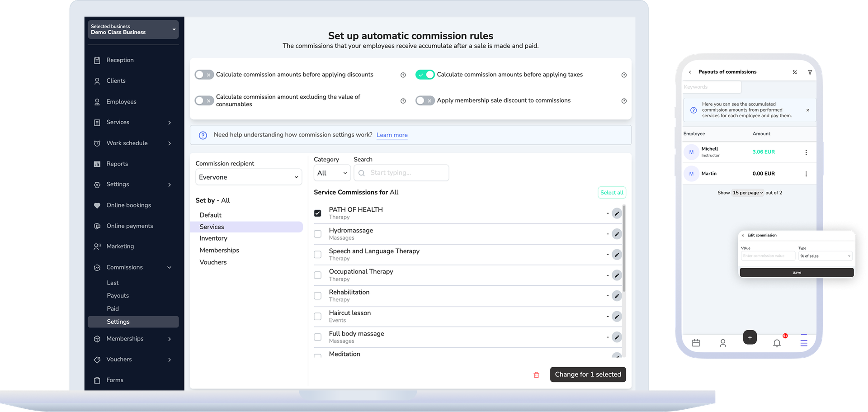Image resolution: width=868 pixels, height=412 pixels.
Task: Open commission Type % of sales dropdown
Action: coord(826,256)
